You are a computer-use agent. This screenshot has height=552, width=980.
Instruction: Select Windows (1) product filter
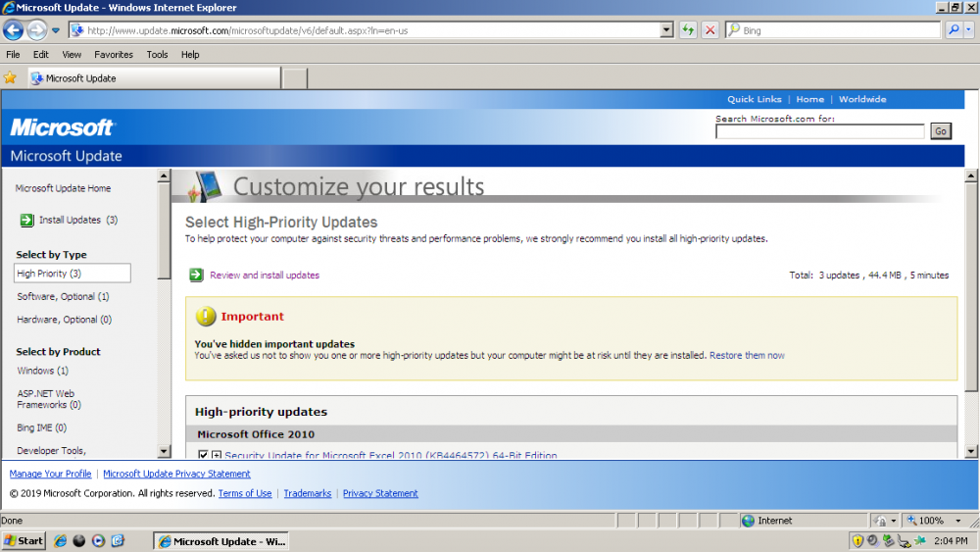(42, 371)
